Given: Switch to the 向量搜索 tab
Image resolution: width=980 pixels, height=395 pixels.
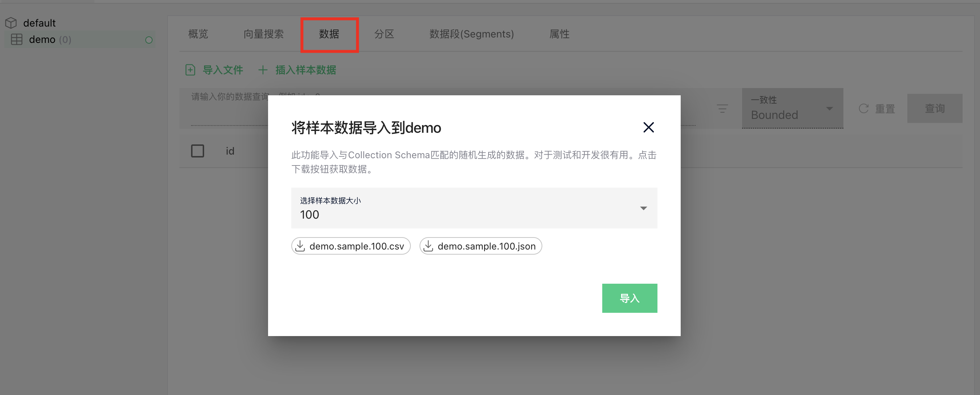Looking at the screenshot, I should (263, 34).
